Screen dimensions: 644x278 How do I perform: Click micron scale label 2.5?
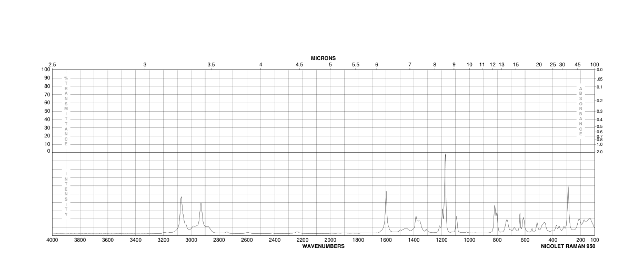tap(52, 65)
